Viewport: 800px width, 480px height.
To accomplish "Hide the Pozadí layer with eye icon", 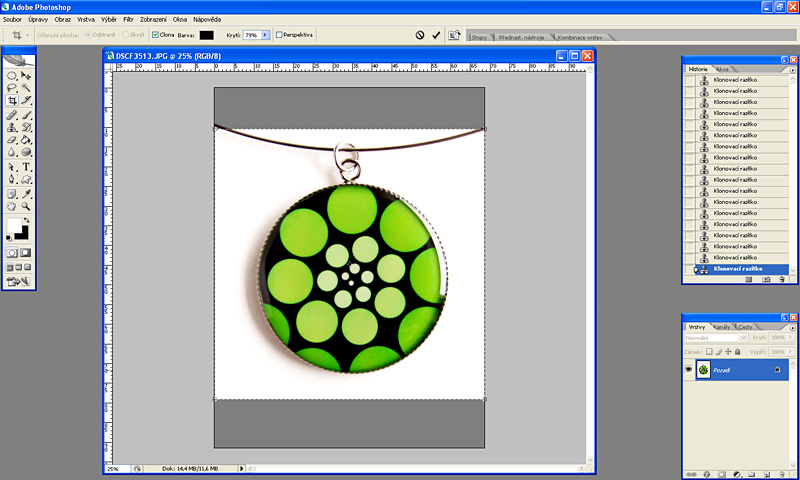I will (x=689, y=370).
